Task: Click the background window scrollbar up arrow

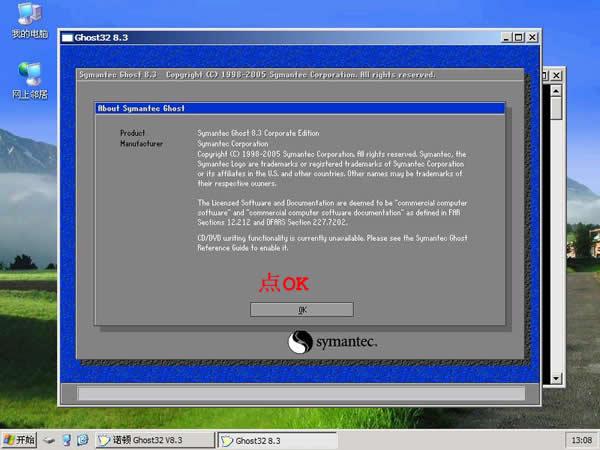Action: 556,91
